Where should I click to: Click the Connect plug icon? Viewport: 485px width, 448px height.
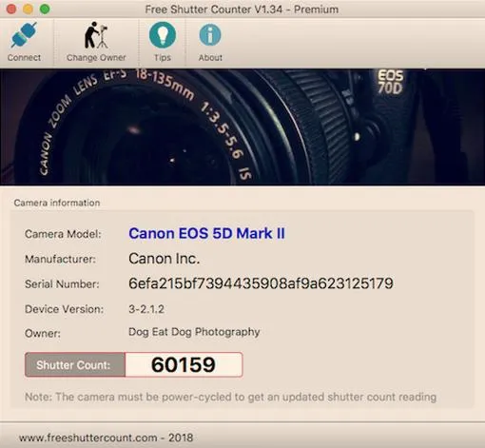(x=24, y=35)
